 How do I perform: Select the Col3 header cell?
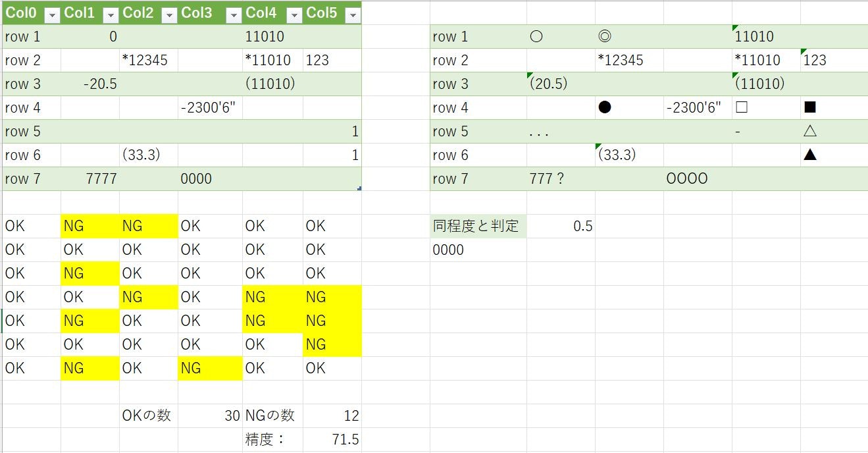[211, 13]
